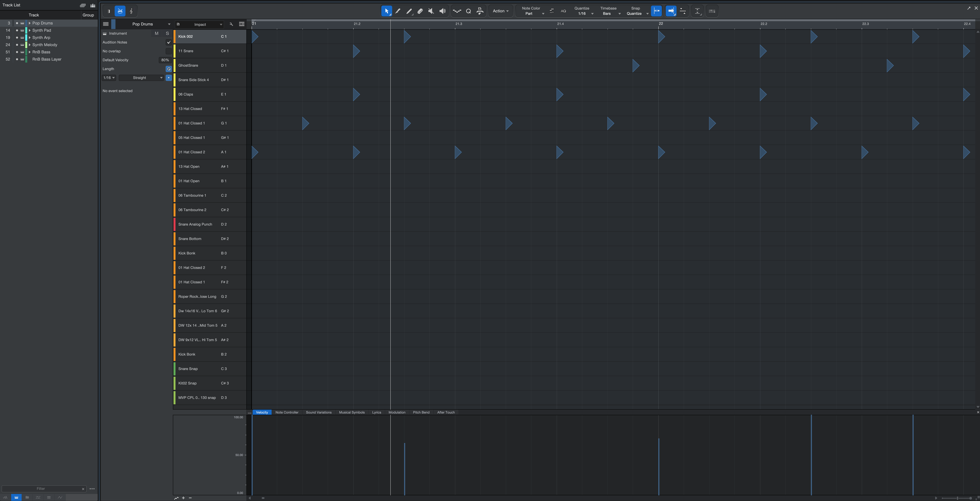Remove controller lane with minus icon
This screenshot has height=501, width=980.
point(190,498)
